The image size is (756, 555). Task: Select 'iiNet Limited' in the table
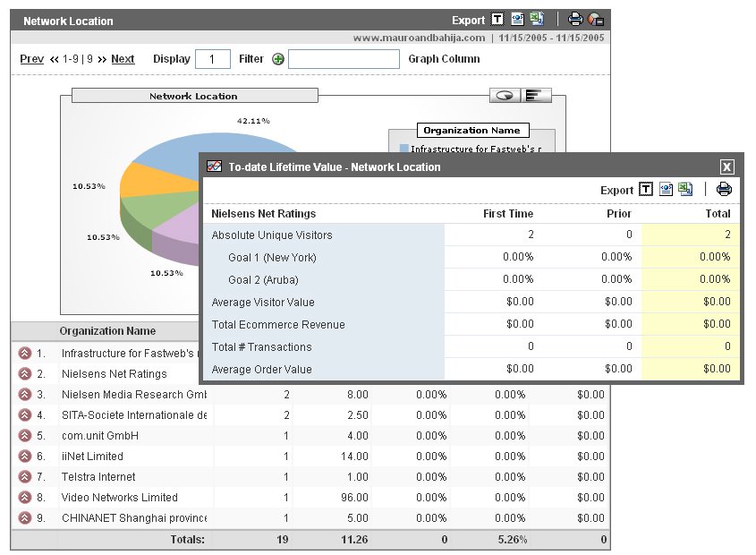(x=92, y=457)
